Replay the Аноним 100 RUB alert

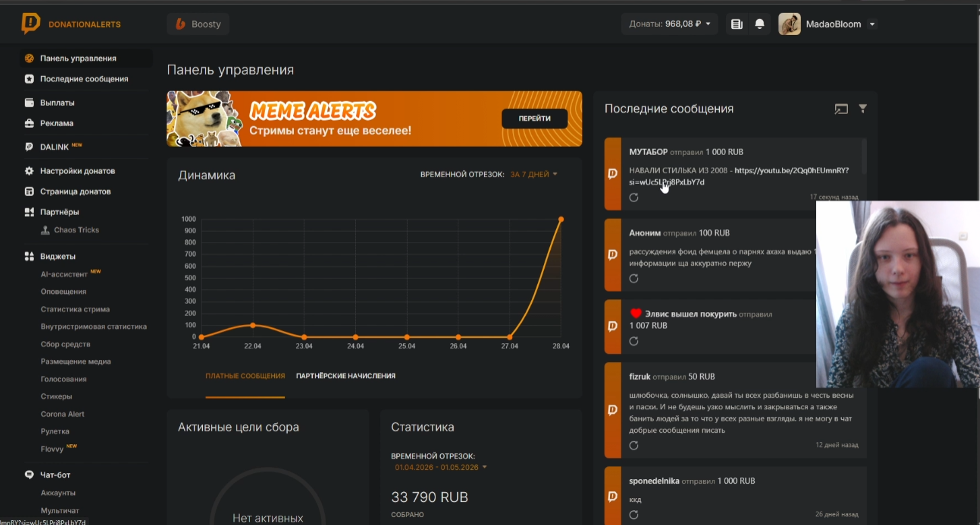coord(634,278)
